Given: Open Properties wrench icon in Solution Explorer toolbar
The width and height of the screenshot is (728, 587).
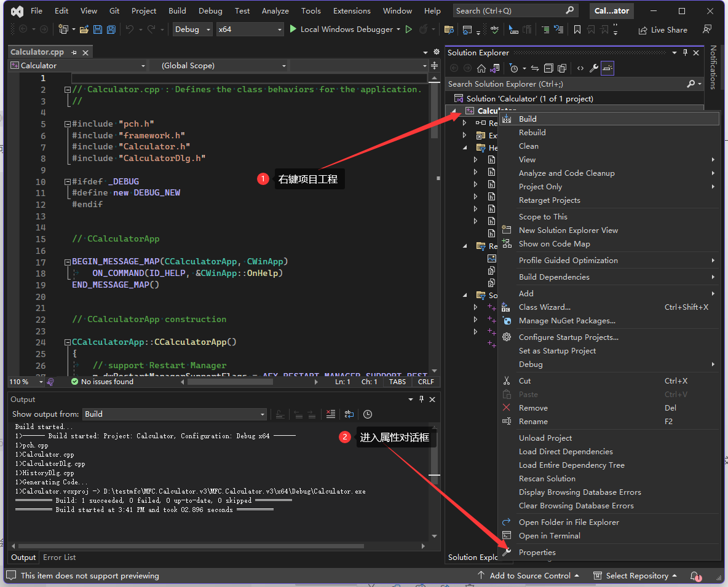Looking at the screenshot, I should 593,68.
